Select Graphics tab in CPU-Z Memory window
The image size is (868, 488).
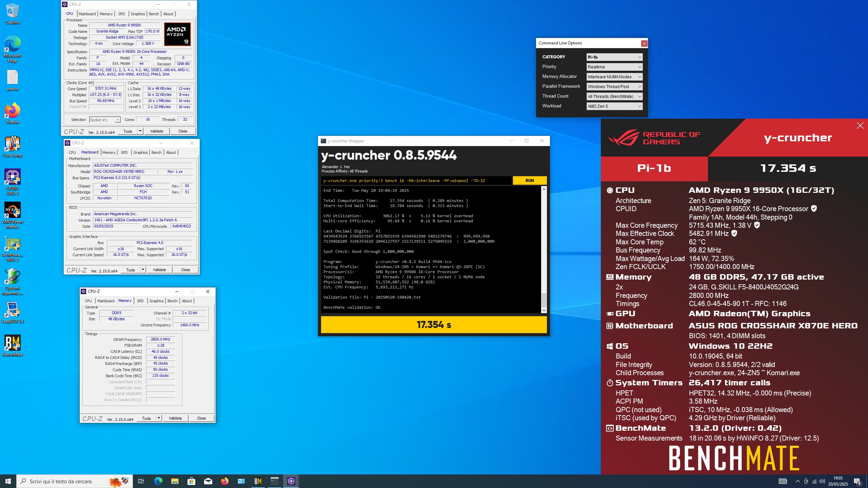coord(157,301)
